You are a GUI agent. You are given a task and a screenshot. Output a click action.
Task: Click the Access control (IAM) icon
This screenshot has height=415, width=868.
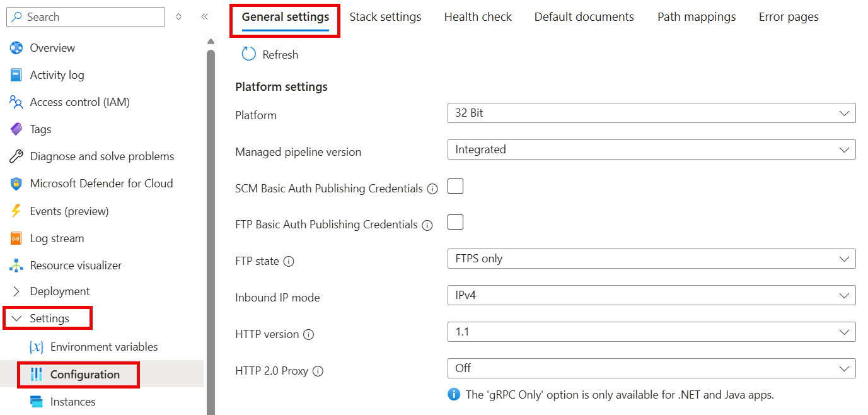click(x=16, y=102)
